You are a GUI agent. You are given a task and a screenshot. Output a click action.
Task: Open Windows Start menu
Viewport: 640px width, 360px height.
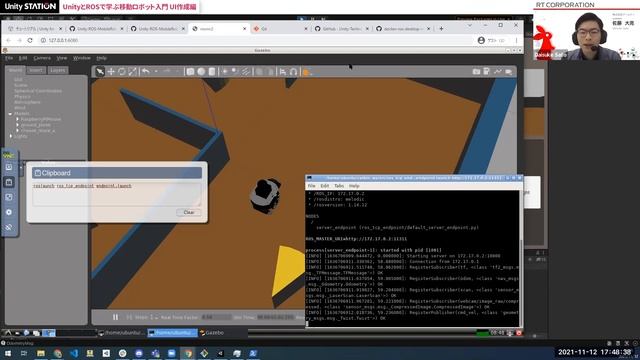(8, 353)
